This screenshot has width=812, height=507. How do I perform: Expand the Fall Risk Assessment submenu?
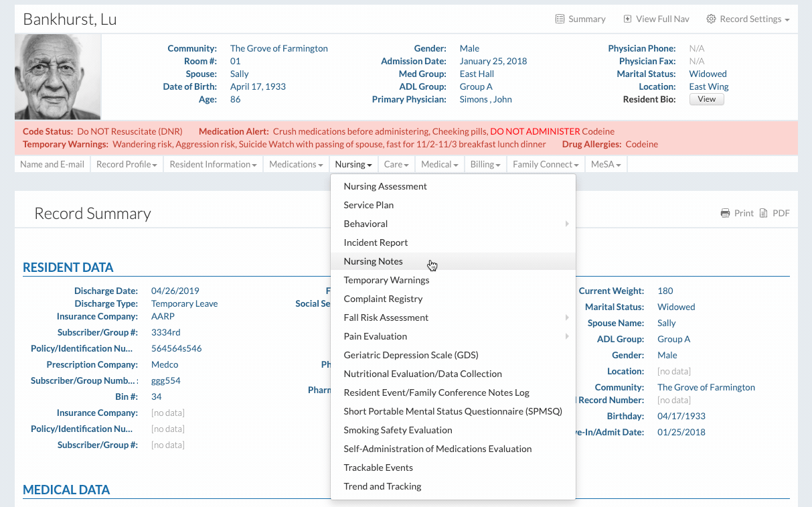[x=566, y=317]
